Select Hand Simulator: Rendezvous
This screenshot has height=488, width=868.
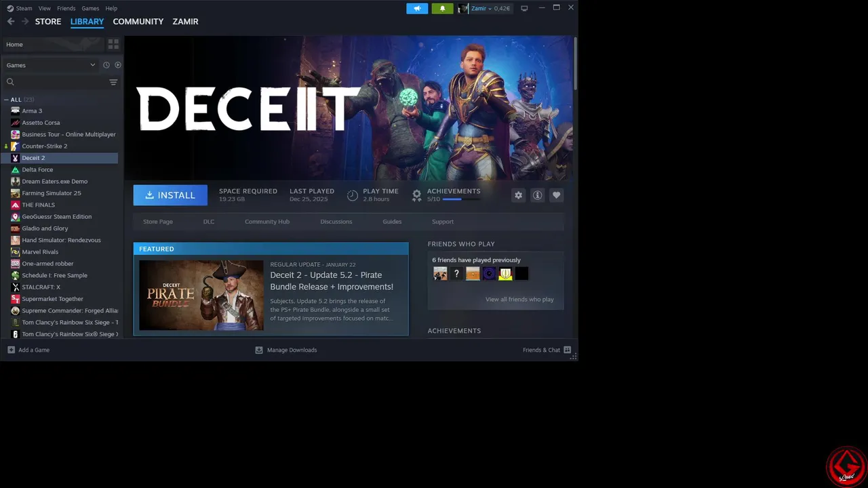click(61, 240)
